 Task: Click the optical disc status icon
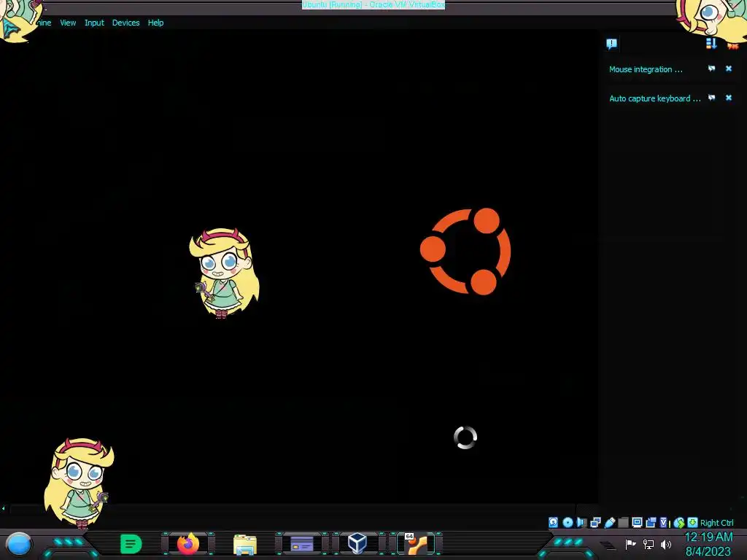tap(568, 522)
